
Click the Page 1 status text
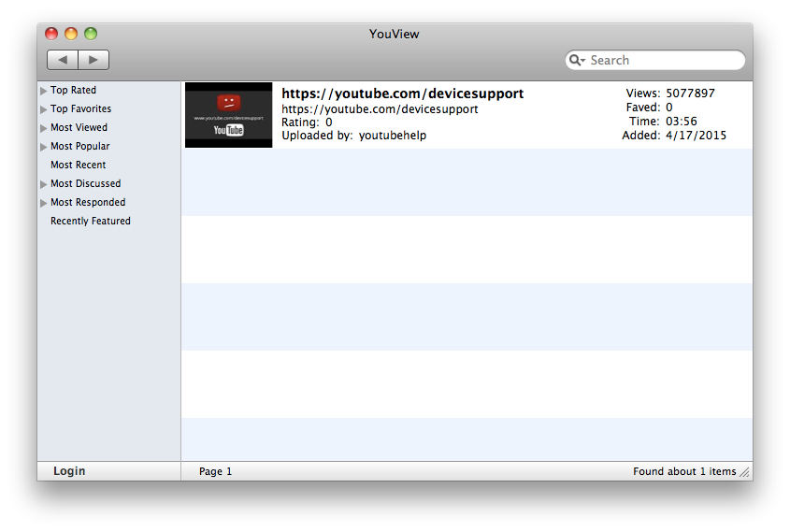coord(215,471)
